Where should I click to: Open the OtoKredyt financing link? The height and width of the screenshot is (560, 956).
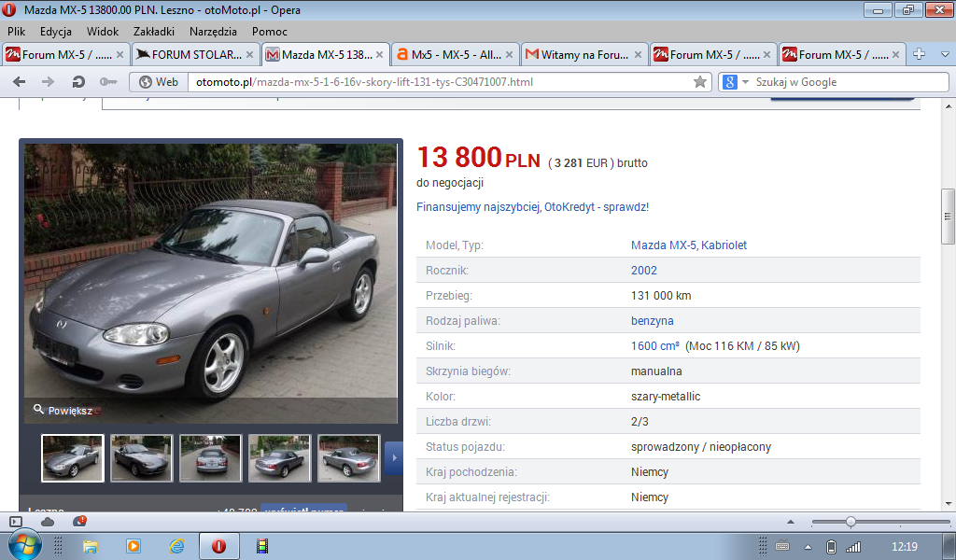point(532,206)
